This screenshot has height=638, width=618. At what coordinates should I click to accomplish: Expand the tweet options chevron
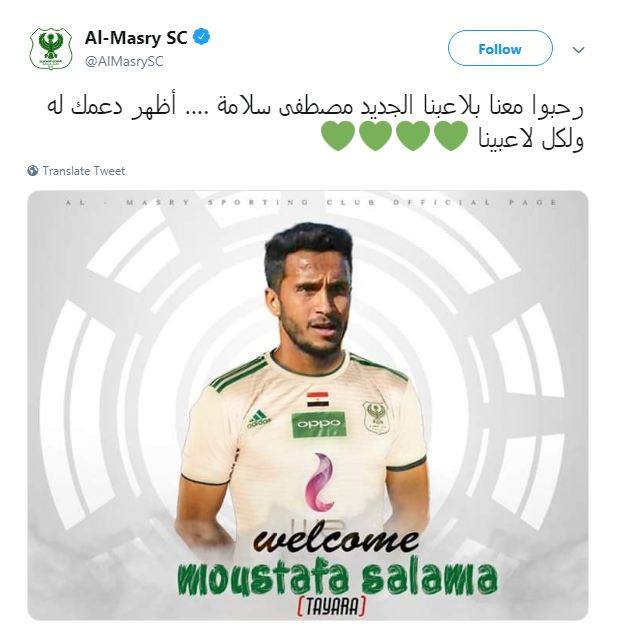tap(578, 50)
